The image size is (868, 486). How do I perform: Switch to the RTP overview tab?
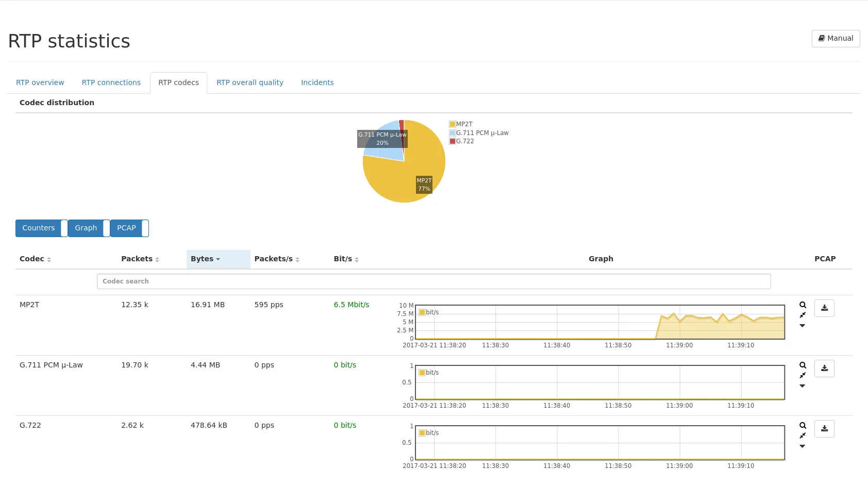coord(40,82)
